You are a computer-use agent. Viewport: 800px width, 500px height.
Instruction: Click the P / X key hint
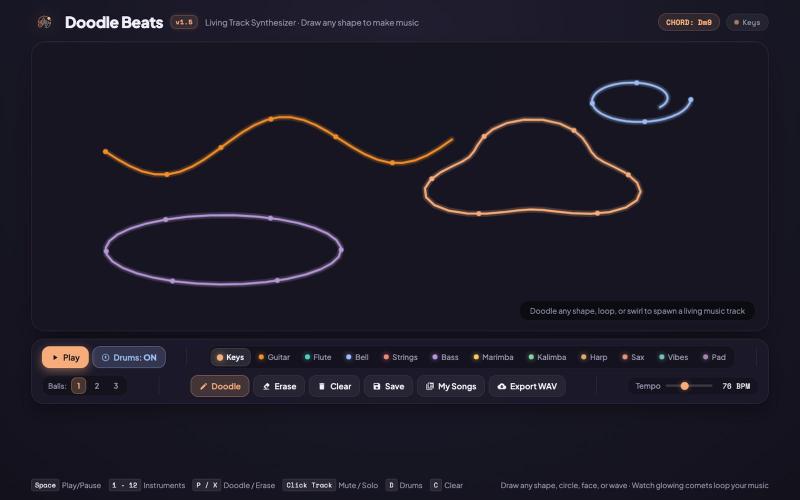[206, 485]
